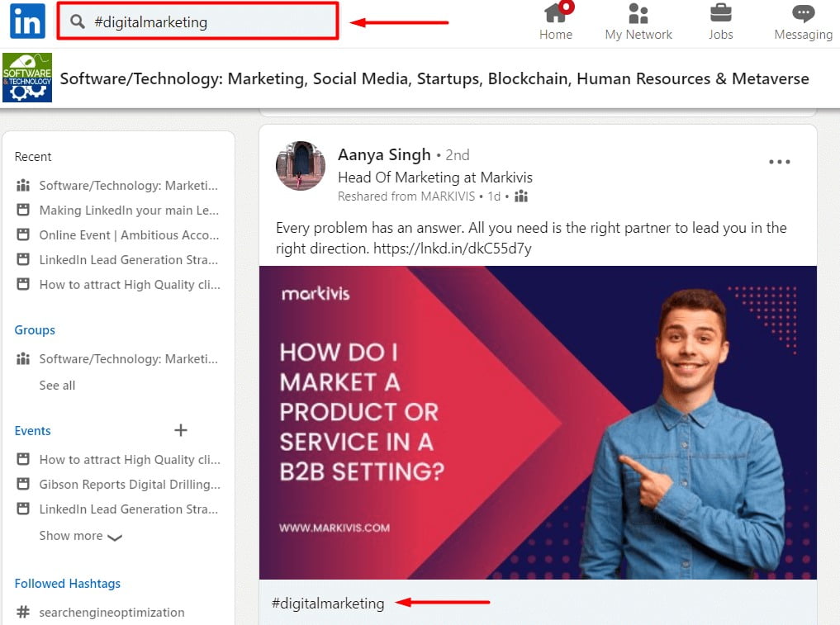The width and height of the screenshot is (840, 625).
Task: Click the Software/Technology group logo
Action: click(x=27, y=78)
